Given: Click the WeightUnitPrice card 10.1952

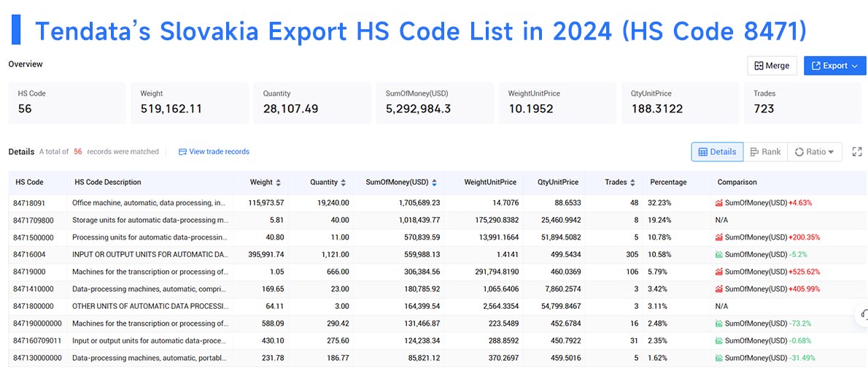Looking at the screenshot, I should (558, 103).
